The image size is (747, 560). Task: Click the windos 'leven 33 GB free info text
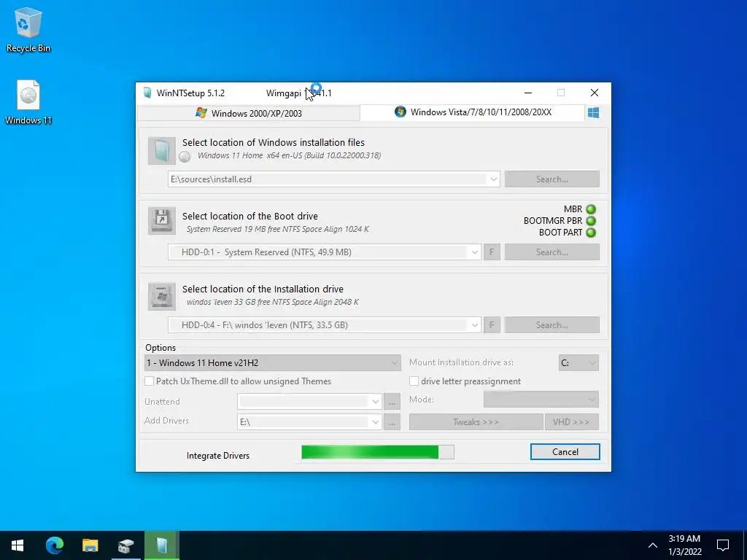273,302
